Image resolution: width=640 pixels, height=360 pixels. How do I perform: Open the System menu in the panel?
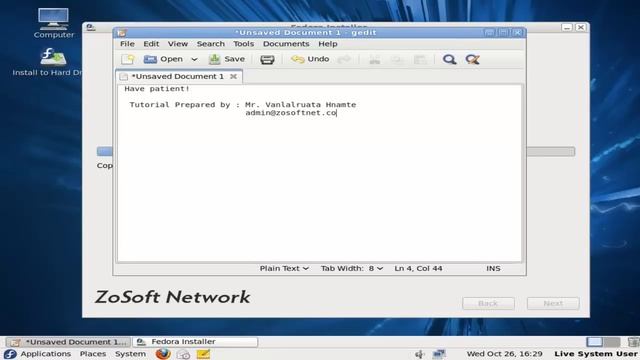click(130, 354)
